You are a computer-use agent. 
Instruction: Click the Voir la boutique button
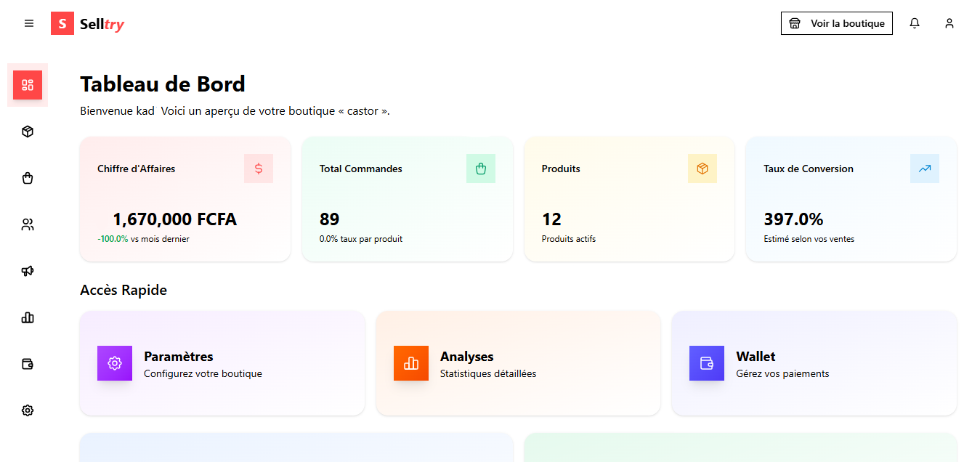click(836, 23)
